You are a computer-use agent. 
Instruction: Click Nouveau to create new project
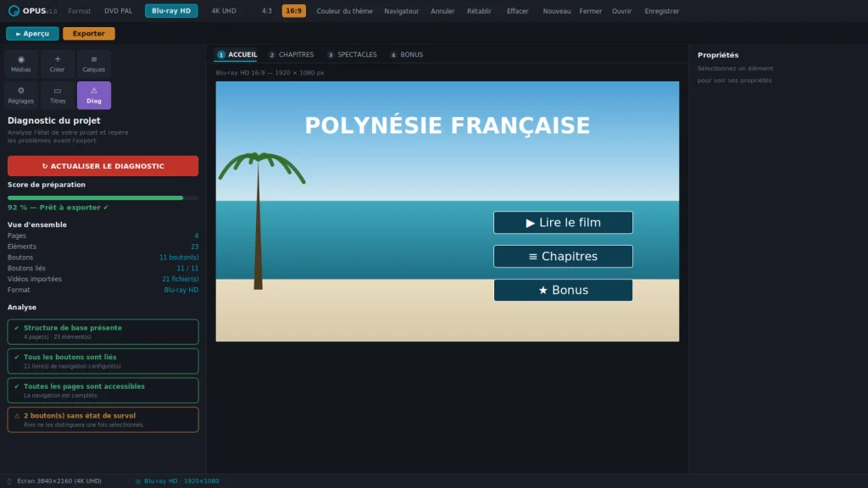[556, 11]
